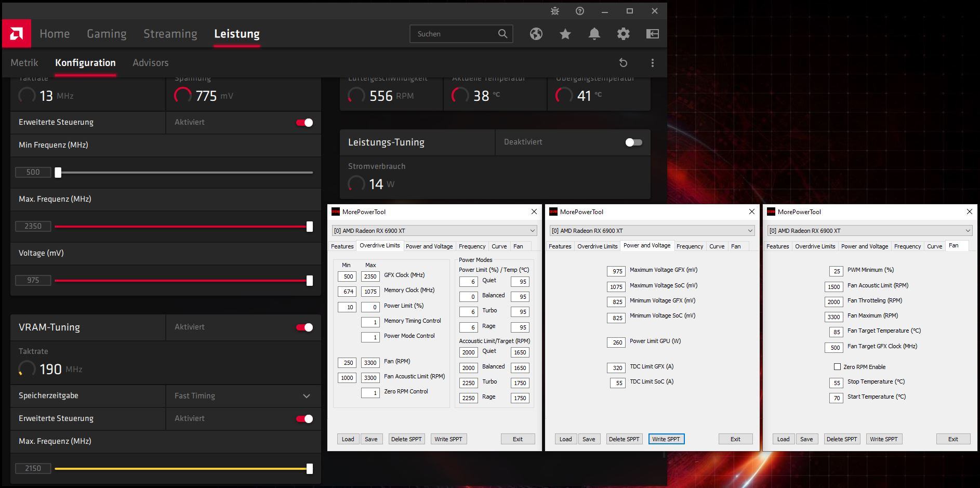
Task: Open GPU dropdown in third MorePowerTool window
Action: (x=870, y=231)
